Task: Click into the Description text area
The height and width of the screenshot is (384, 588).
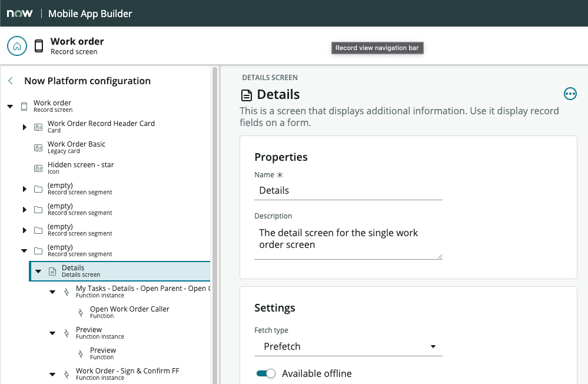Action: [348, 241]
